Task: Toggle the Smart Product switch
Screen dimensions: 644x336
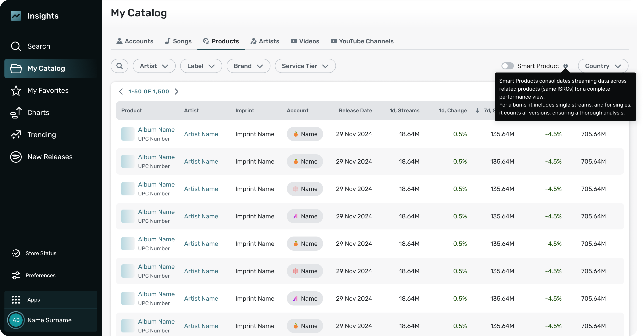Action: (507, 66)
